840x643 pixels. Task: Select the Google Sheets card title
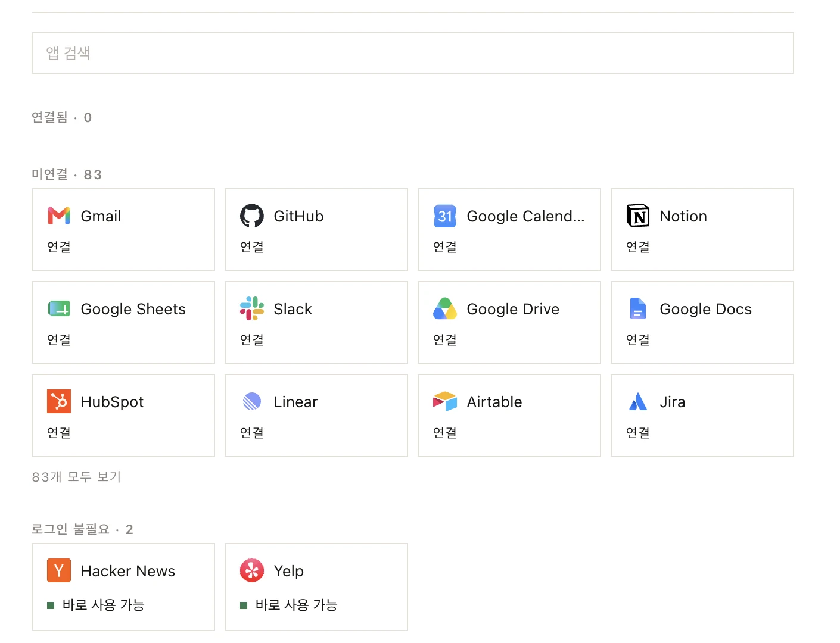pyautogui.click(x=133, y=309)
